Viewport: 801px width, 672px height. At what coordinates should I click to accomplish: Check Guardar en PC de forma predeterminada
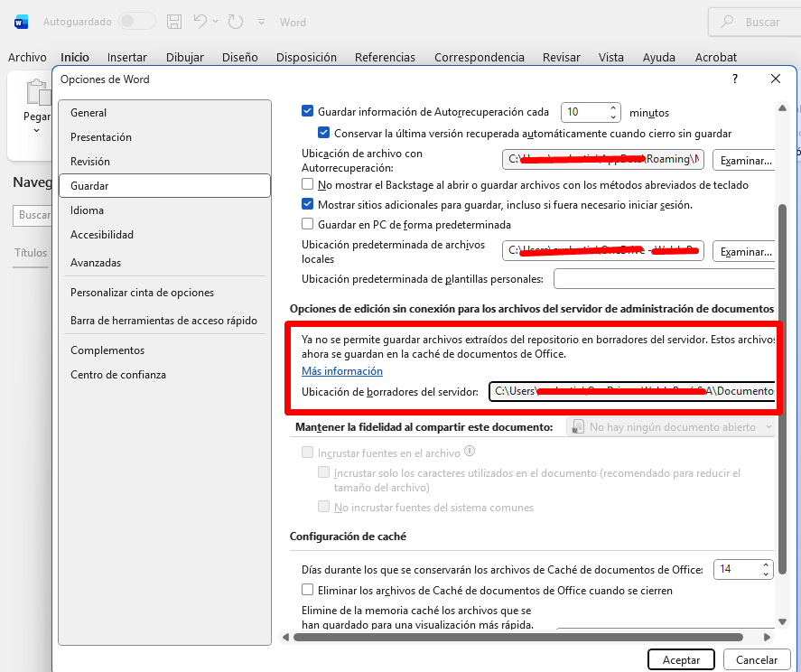click(307, 224)
